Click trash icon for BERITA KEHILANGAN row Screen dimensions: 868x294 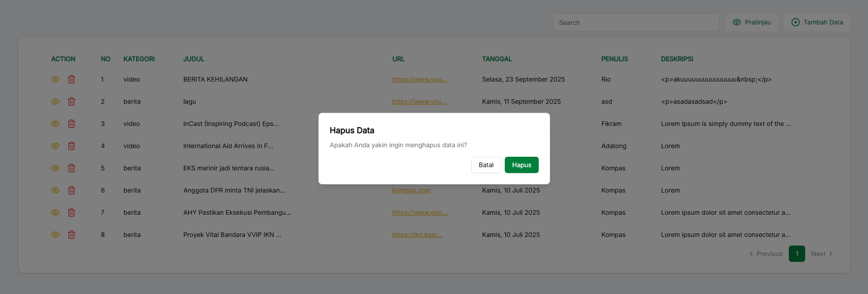pyautogui.click(x=71, y=79)
